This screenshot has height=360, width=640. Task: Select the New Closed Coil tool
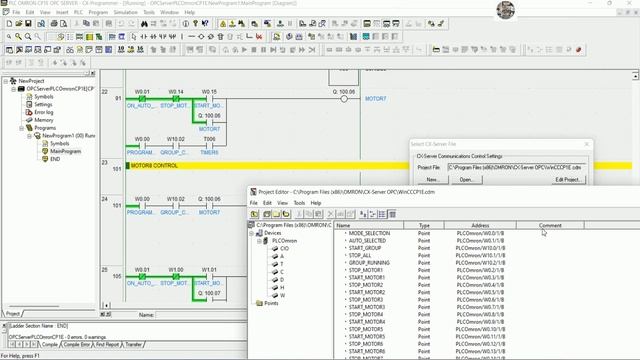pyautogui.click(x=211, y=37)
